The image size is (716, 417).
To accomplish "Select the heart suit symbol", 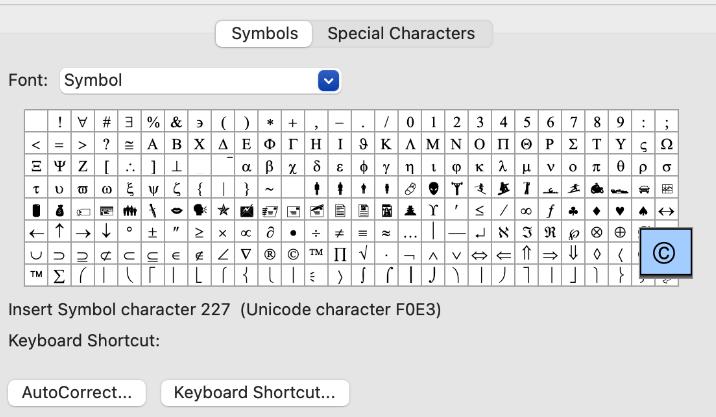I will (x=620, y=211).
